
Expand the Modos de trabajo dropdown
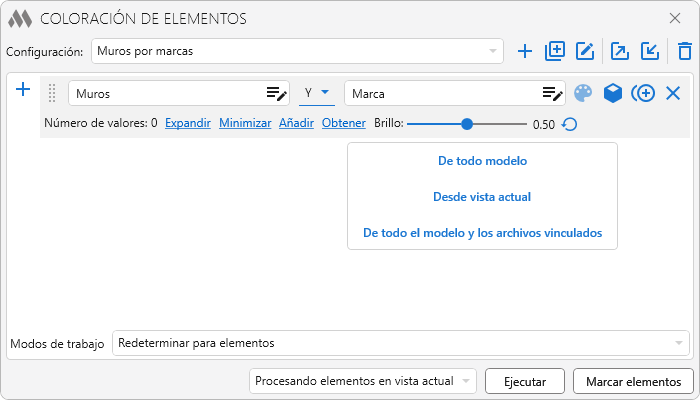pyautogui.click(x=400, y=343)
